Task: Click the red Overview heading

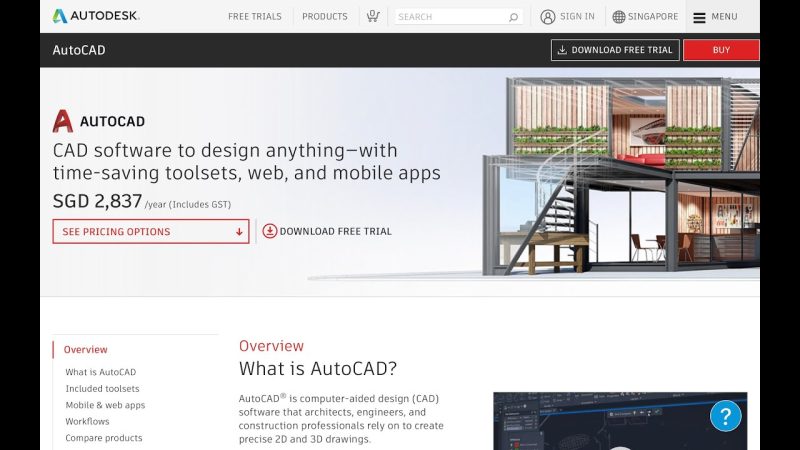Action: pos(271,345)
